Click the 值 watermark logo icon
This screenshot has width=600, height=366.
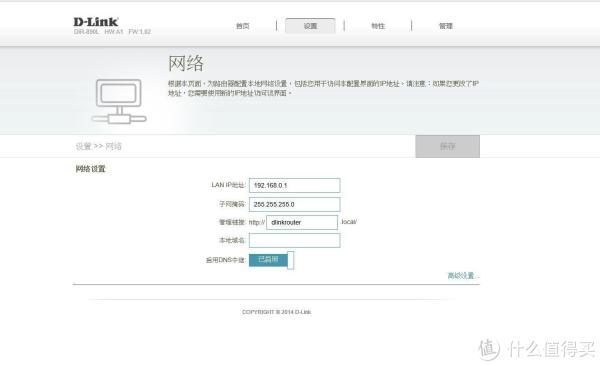point(489,349)
